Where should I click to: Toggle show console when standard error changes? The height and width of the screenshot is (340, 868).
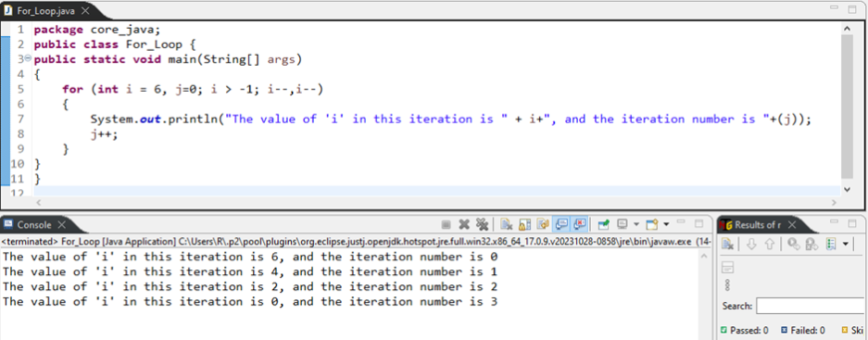580,224
